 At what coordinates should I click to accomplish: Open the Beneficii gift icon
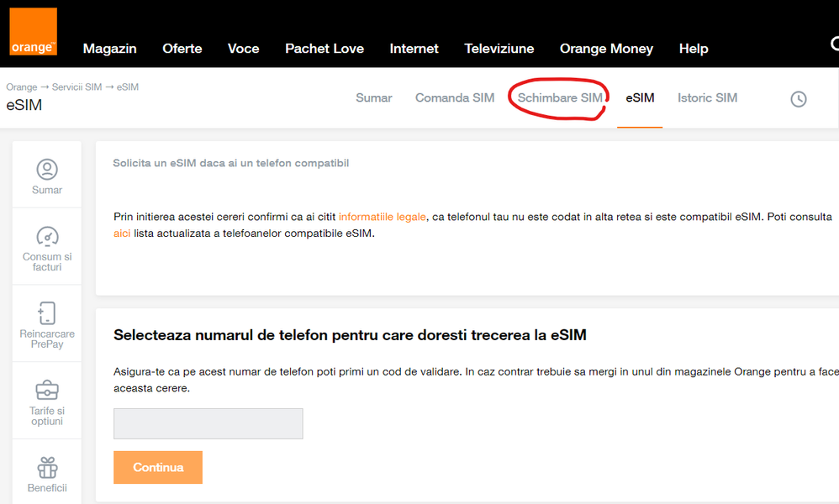[47, 466]
